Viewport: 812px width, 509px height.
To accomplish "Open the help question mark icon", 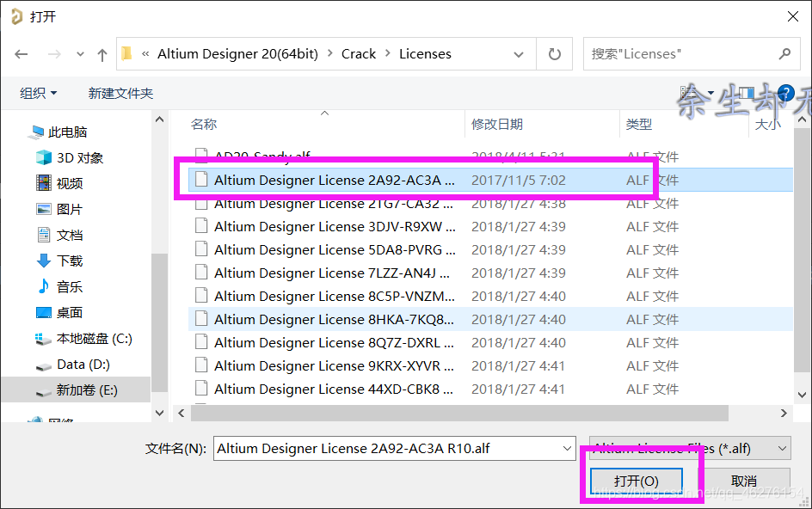I will (785, 93).
